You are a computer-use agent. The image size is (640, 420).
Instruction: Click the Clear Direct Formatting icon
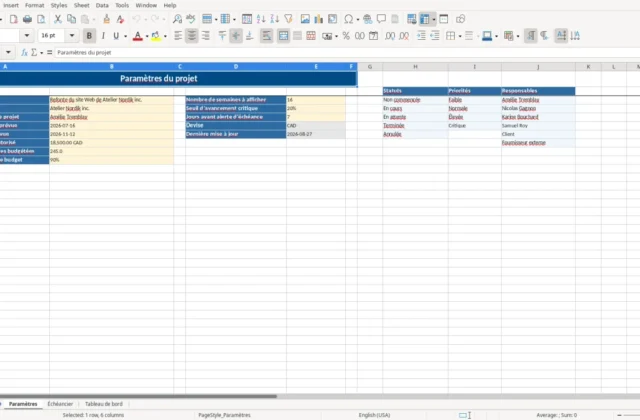tap(120, 19)
